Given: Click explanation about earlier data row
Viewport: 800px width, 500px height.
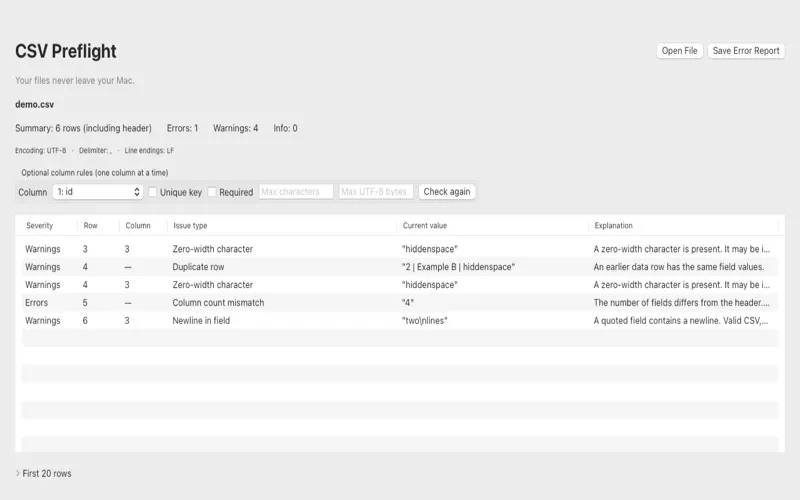Looking at the screenshot, I should [679, 267].
